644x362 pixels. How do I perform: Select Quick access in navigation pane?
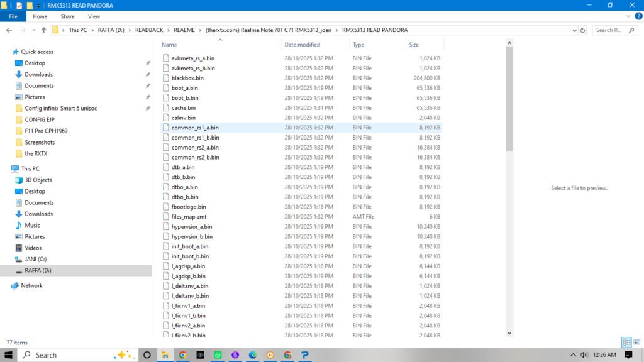point(37,52)
